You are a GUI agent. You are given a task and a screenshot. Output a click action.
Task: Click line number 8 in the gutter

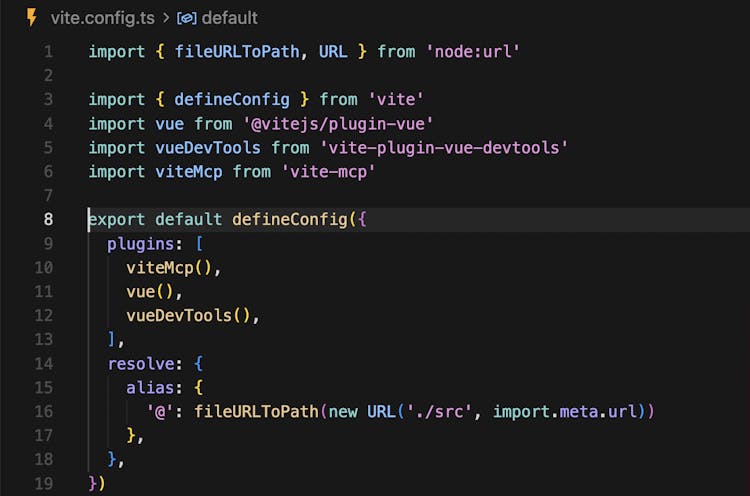(x=47, y=219)
